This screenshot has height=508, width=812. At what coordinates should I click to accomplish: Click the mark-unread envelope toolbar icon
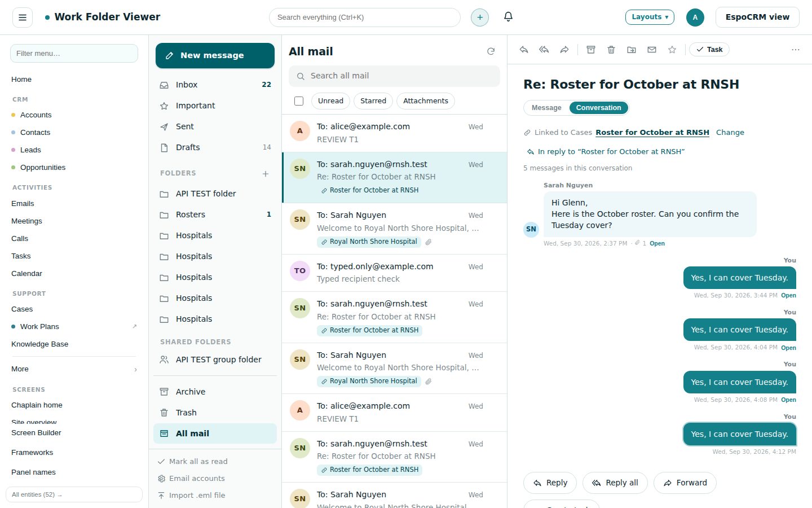(x=652, y=50)
